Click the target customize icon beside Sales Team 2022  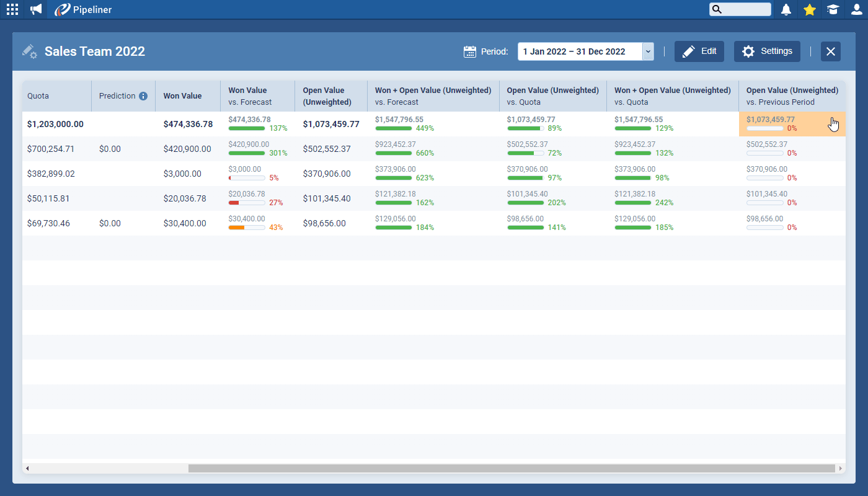[x=29, y=51]
